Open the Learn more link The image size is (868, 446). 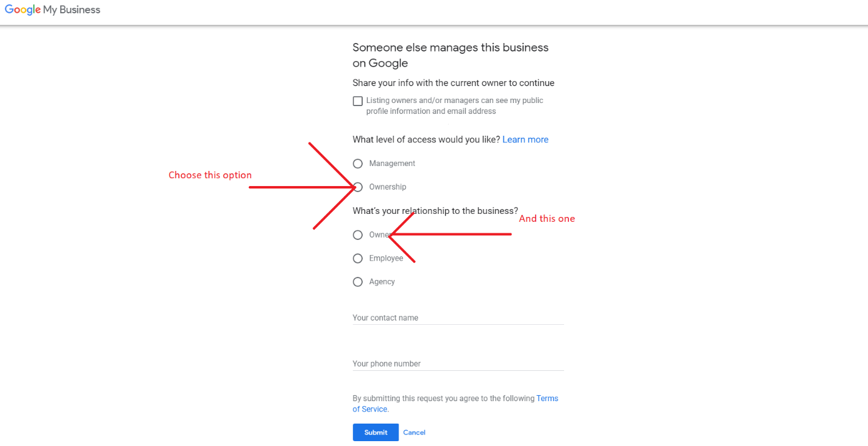[525, 139]
